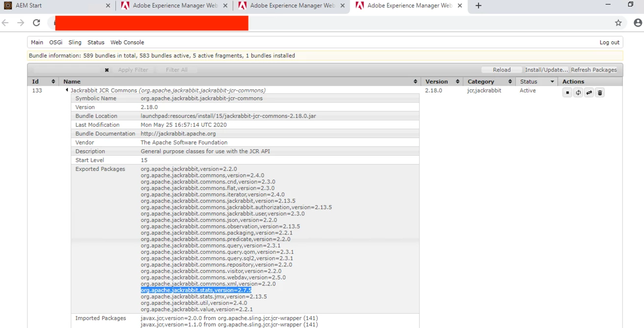This screenshot has height=328, width=644.
Task: Click the highlighted org.apache.jackrabbit.stats,version=2.7.5 package
Action: click(x=196, y=290)
